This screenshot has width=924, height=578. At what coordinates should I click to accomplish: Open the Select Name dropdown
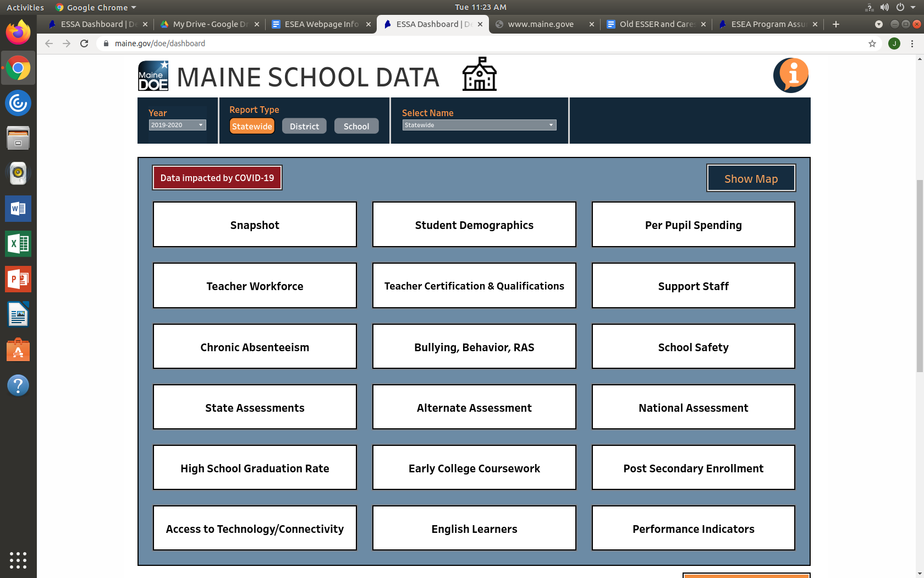(x=479, y=125)
